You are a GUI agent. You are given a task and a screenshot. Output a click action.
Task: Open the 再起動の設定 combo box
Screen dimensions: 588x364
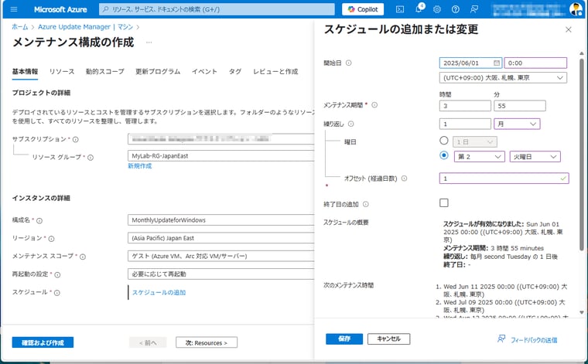pos(220,274)
